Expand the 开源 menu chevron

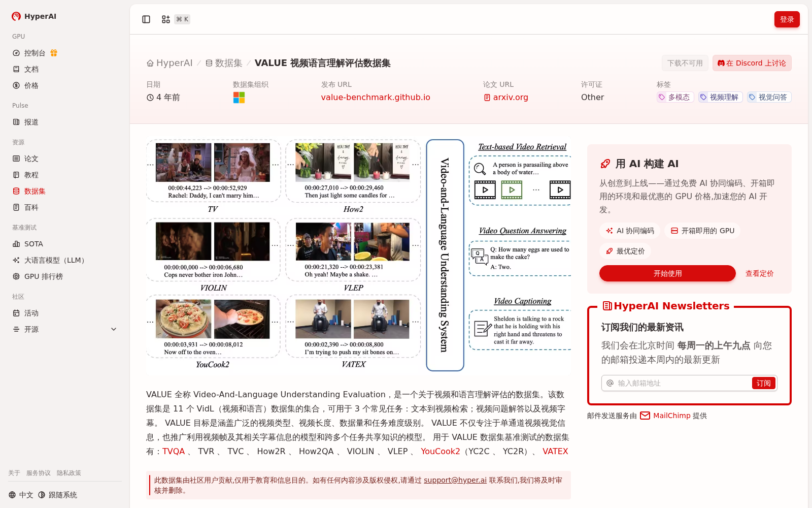click(114, 329)
